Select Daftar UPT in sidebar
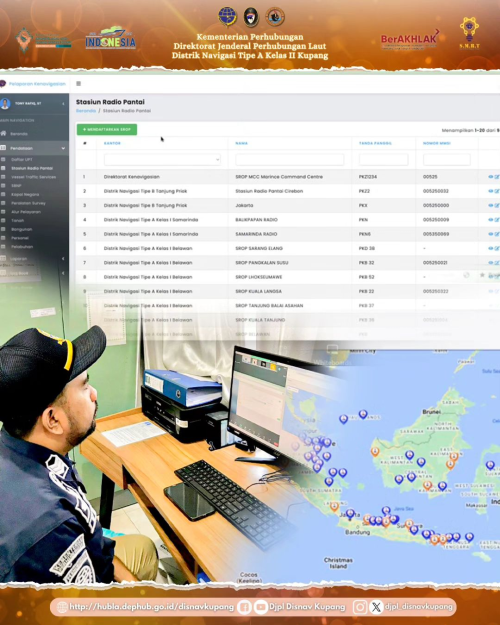Screen dimensions: 500x625 click(x=22, y=159)
